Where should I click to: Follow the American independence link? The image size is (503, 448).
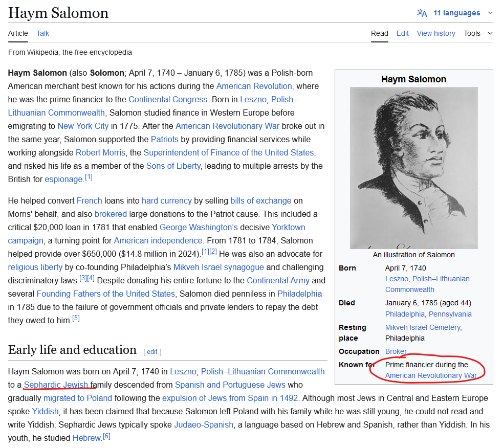158,240
